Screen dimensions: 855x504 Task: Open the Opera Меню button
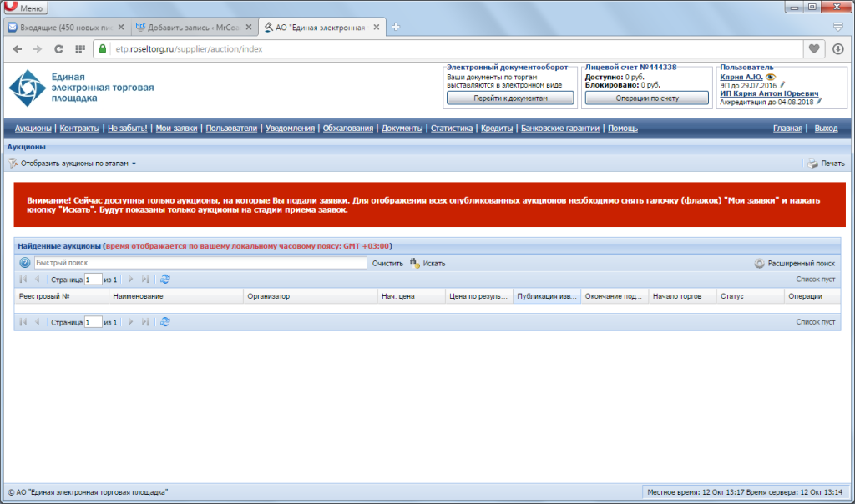point(24,7)
